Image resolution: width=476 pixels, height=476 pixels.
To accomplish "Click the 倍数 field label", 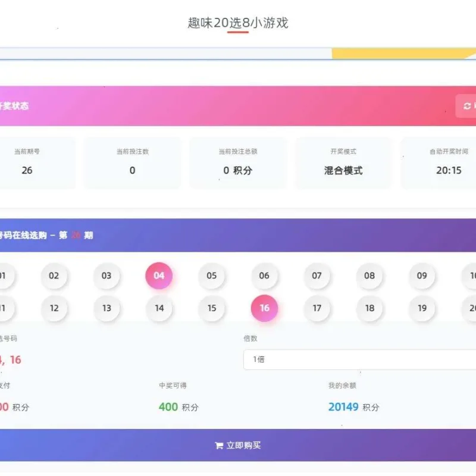I will (x=250, y=339).
